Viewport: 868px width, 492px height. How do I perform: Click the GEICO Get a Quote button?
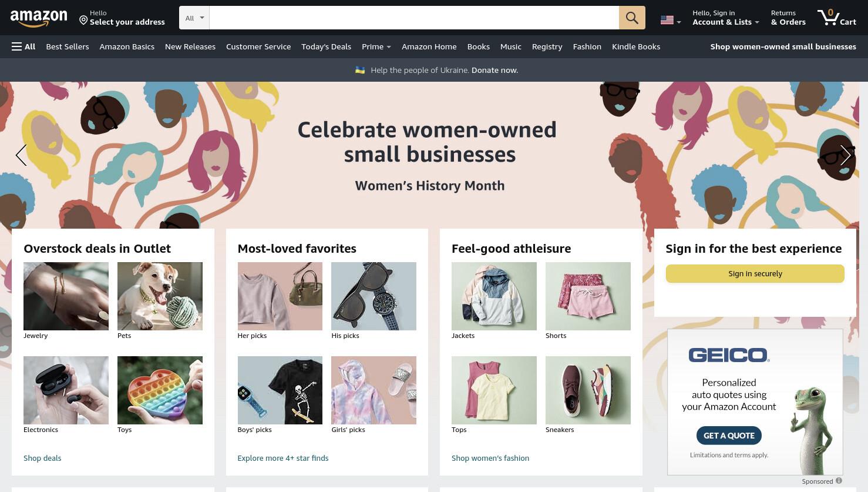point(729,436)
